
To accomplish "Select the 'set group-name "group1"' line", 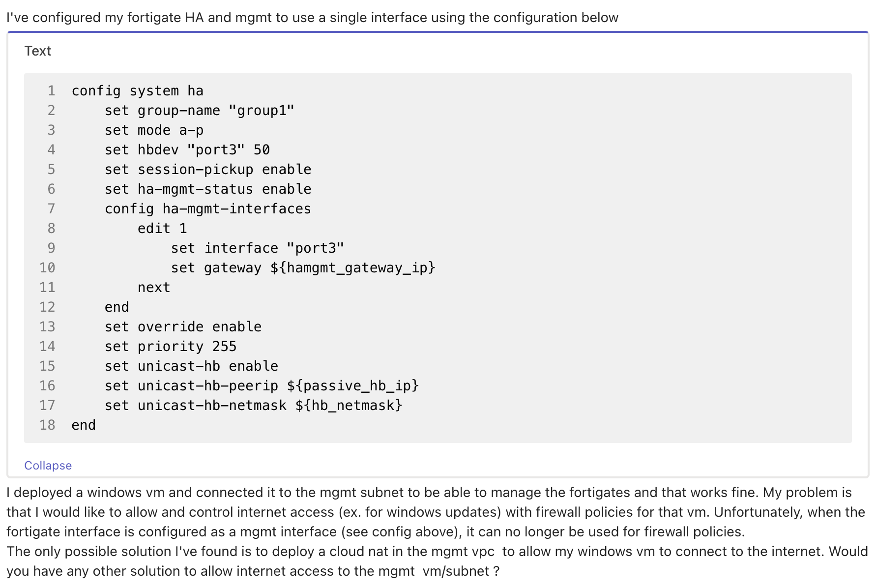I will click(200, 110).
